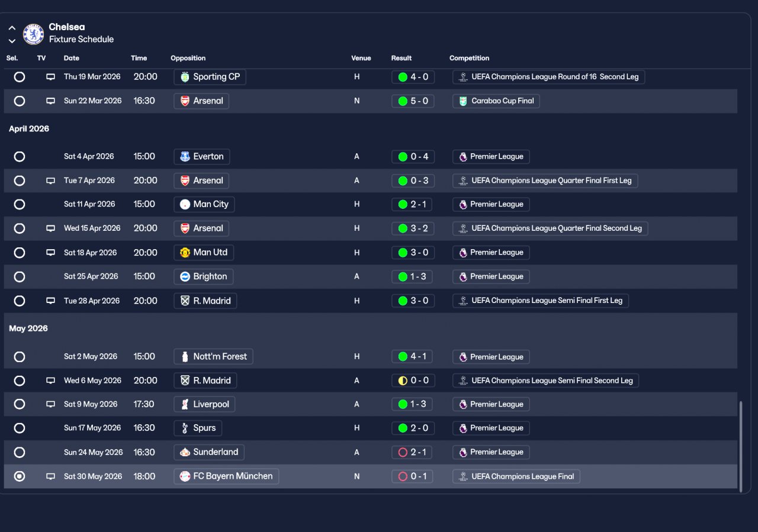
Task: Open the 0 - 1 loss to FC Bayern München
Action: 413,476
